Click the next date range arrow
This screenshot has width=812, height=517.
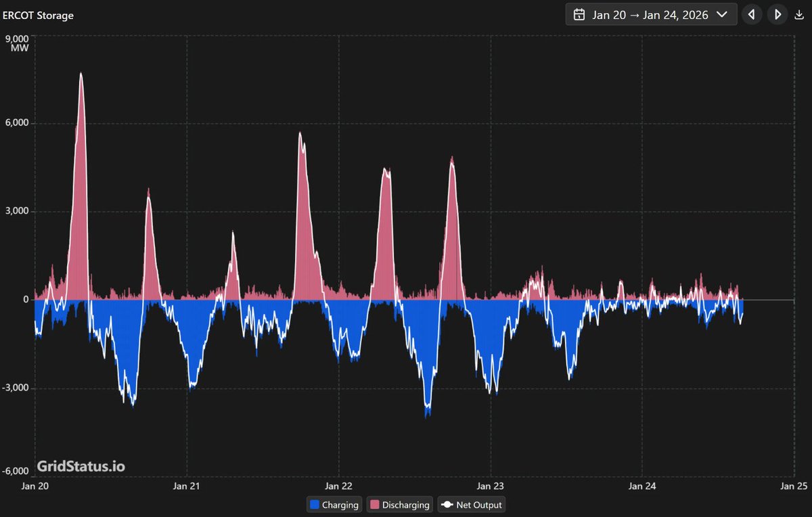(777, 14)
